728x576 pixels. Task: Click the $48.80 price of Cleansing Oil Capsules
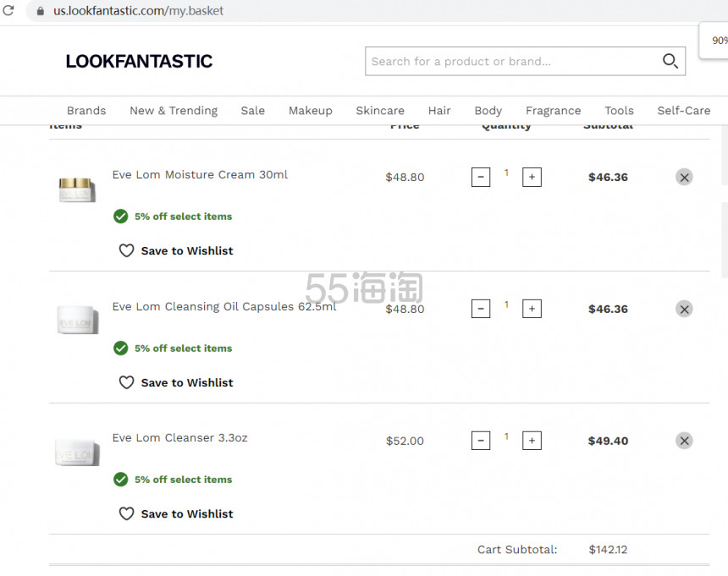(405, 309)
